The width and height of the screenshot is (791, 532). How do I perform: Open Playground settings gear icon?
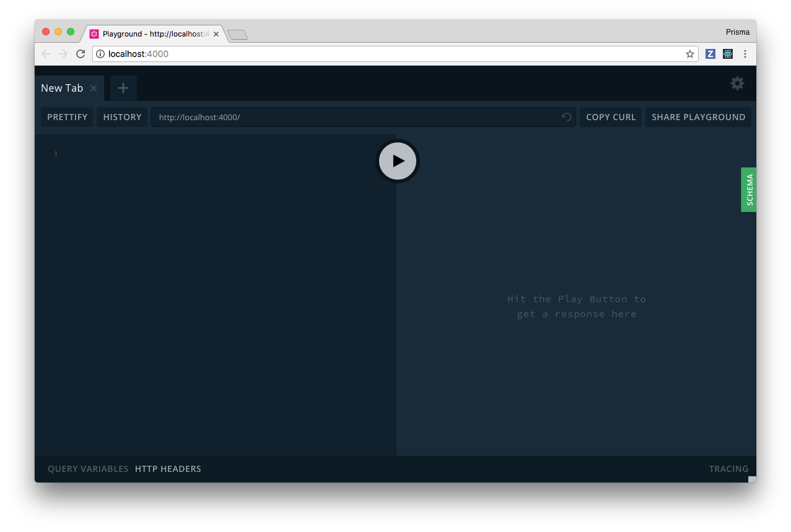coord(736,84)
